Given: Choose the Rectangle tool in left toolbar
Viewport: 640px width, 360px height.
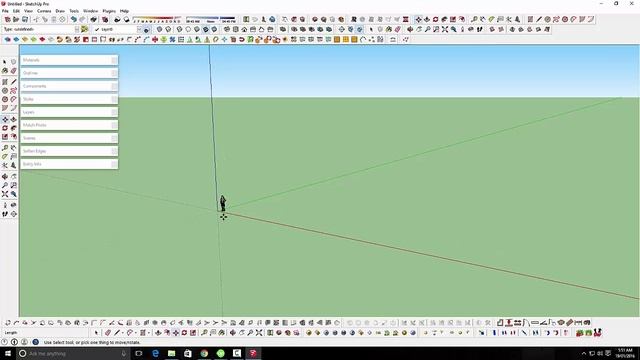Looking at the screenshot, I should point(5,82).
